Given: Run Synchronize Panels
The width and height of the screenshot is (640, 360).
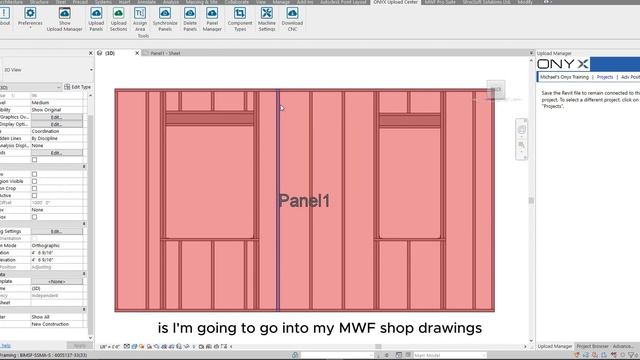Looking at the screenshot, I should pyautogui.click(x=165, y=19).
